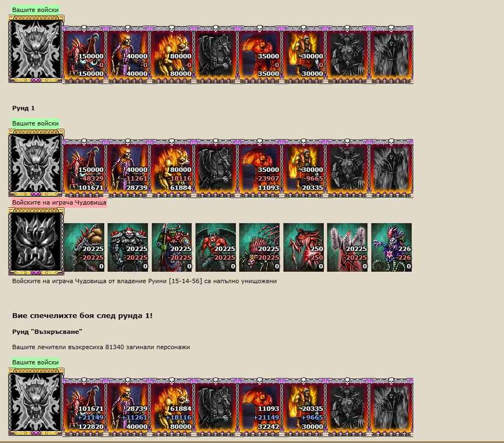Viewport: 504px width, 443px height.
Task: Click the grayed-out grim reaper slot at top
Action: click(391, 55)
